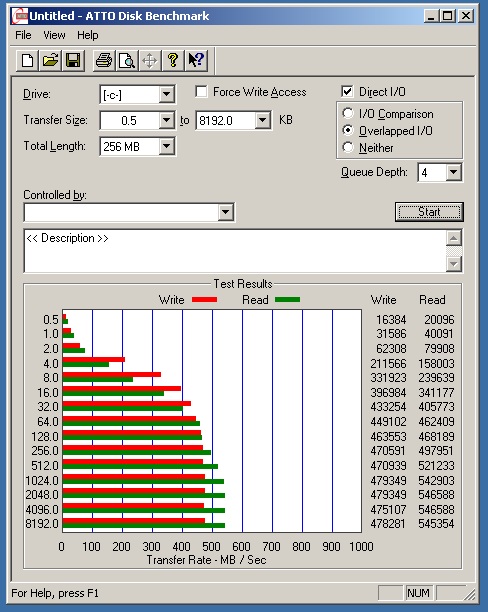Print results using the printer icon
The width and height of the screenshot is (488, 612).
[104, 60]
